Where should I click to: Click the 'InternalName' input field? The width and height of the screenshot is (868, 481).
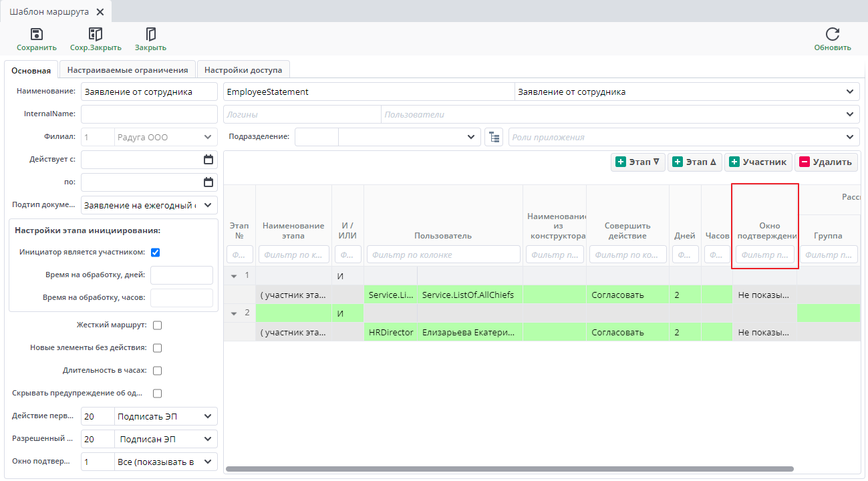click(x=149, y=114)
